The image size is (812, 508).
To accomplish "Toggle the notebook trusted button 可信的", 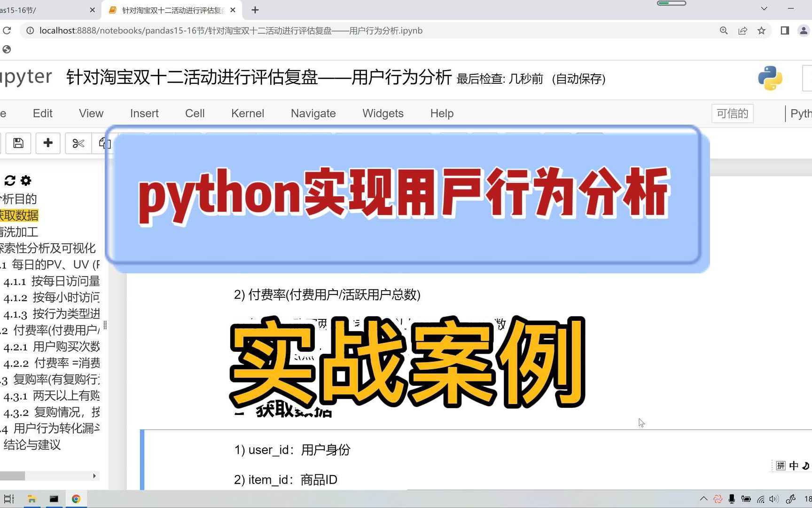I will pyautogui.click(x=732, y=113).
